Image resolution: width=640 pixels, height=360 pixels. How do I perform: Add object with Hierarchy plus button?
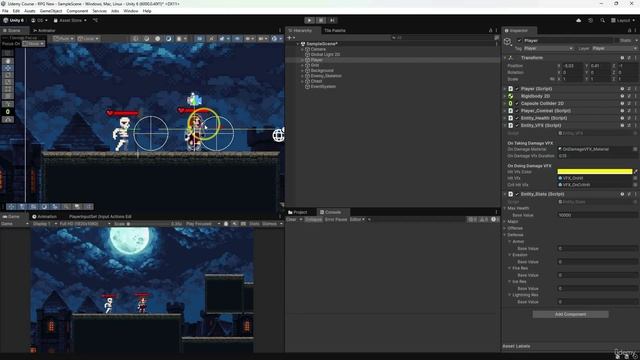pos(291,38)
